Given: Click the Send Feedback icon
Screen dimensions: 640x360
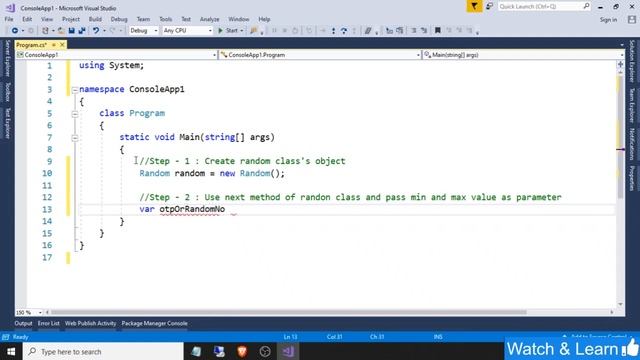Looking at the screenshot, I should 489,7.
